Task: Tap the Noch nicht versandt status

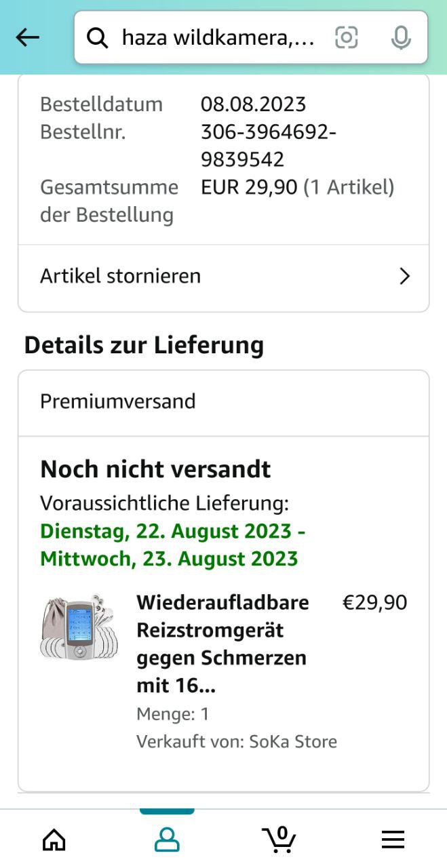Action: (155, 469)
